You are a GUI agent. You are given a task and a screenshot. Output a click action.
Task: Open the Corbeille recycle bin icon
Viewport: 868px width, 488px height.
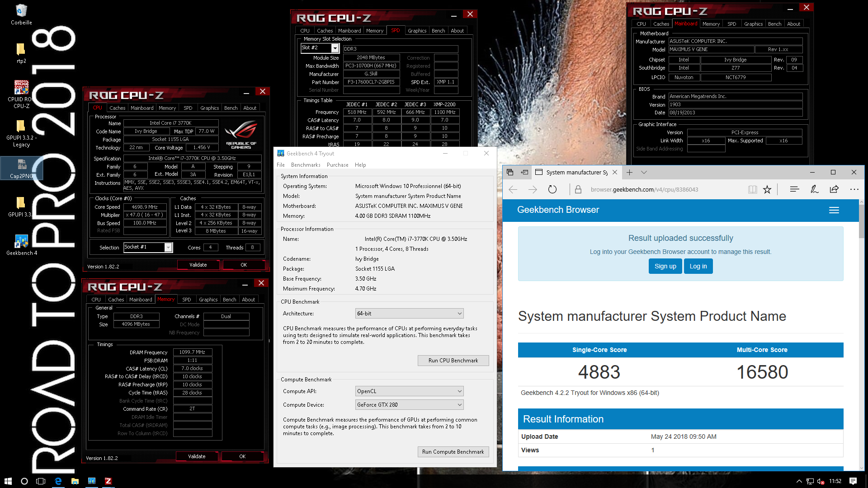21,14
